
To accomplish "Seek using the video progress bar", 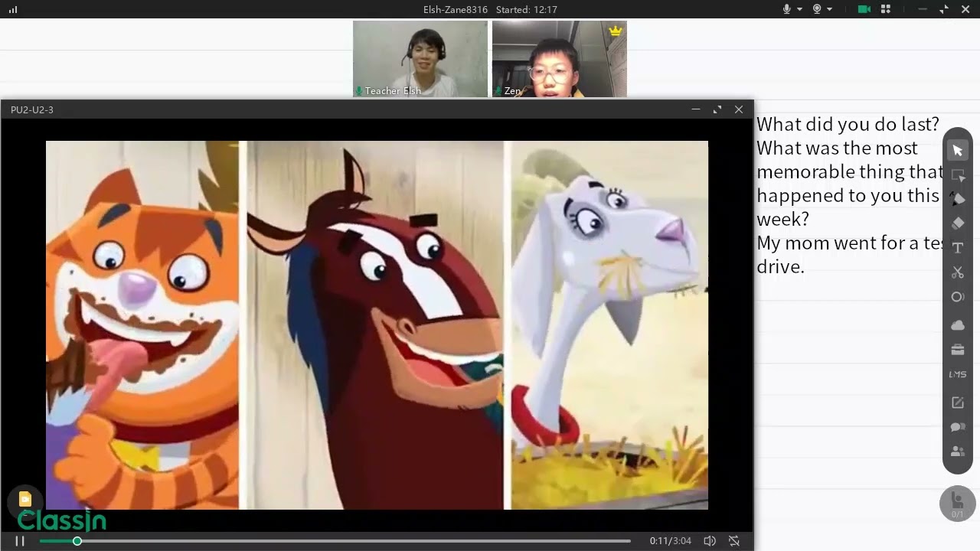I will pos(335,541).
